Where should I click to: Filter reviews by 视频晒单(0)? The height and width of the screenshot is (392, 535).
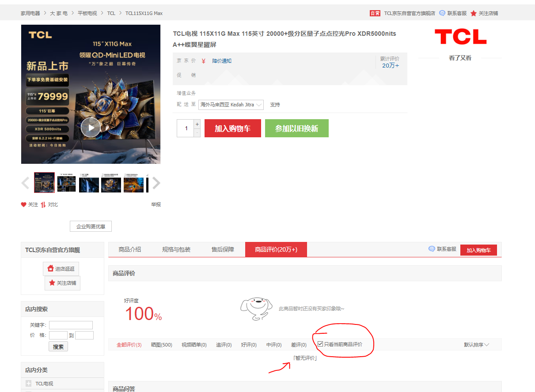(x=194, y=345)
